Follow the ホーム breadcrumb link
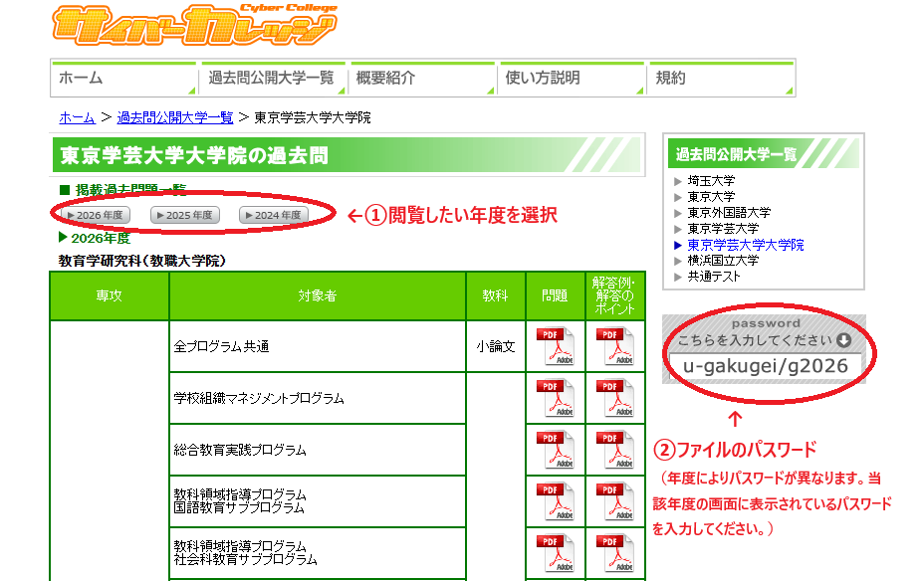The width and height of the screenshot is (924, 581). coord(78,117)
